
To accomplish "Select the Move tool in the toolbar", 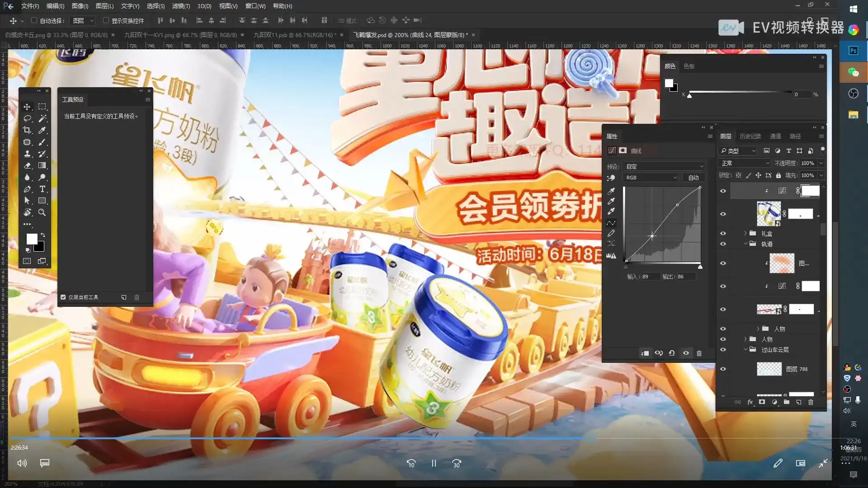I will tap(27, 107).
